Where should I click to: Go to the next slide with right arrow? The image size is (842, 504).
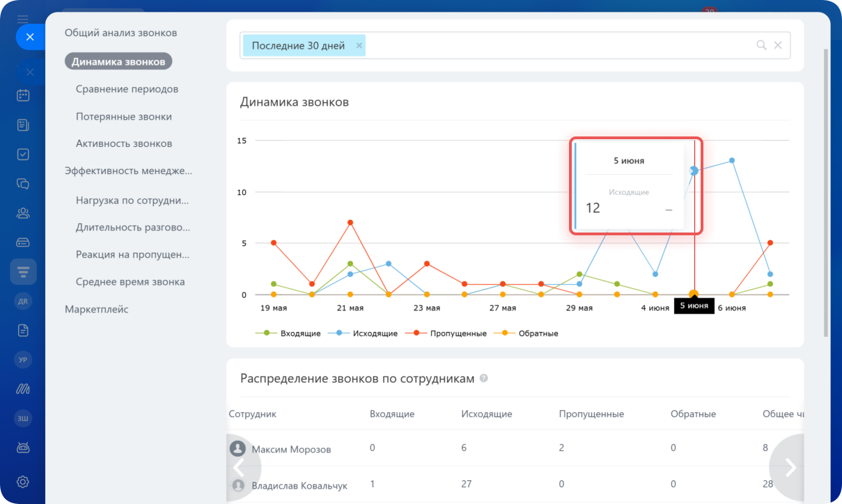click(x=790, y=467)
